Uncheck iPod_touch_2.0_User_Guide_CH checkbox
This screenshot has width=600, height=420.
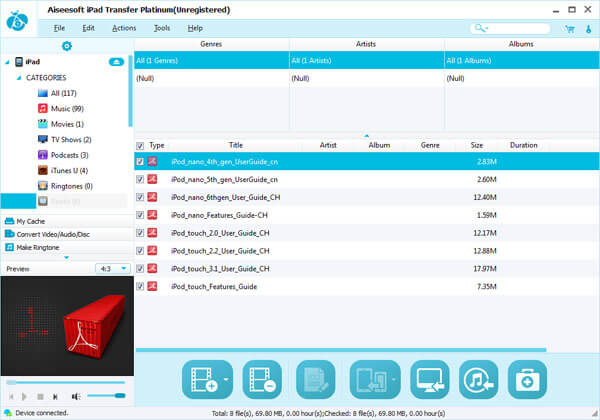click(140, 233)
